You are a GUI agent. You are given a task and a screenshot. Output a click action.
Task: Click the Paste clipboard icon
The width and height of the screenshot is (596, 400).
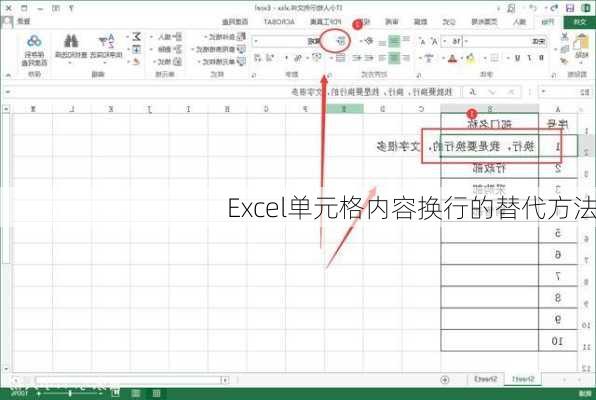(x=581, y=41)
